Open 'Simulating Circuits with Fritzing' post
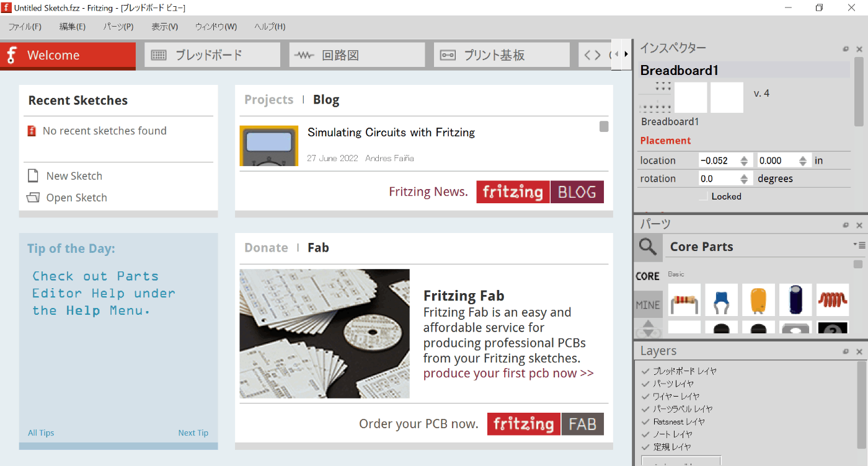 (391, 132)
